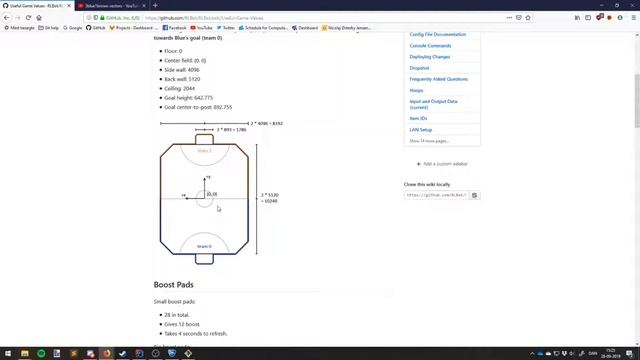Click 'Goal height: 642.775' list item
The image size is (640, 360).
coord(188,98)
